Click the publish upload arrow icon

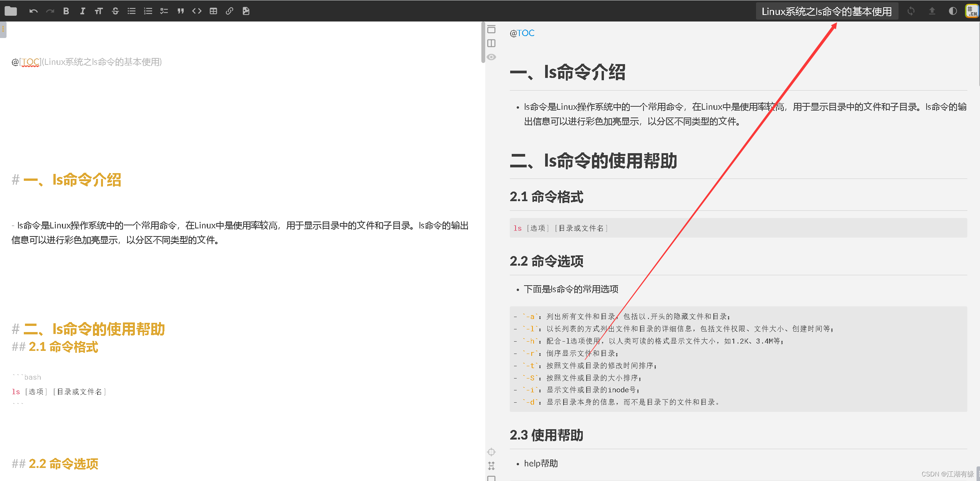[x=932, y=11]
